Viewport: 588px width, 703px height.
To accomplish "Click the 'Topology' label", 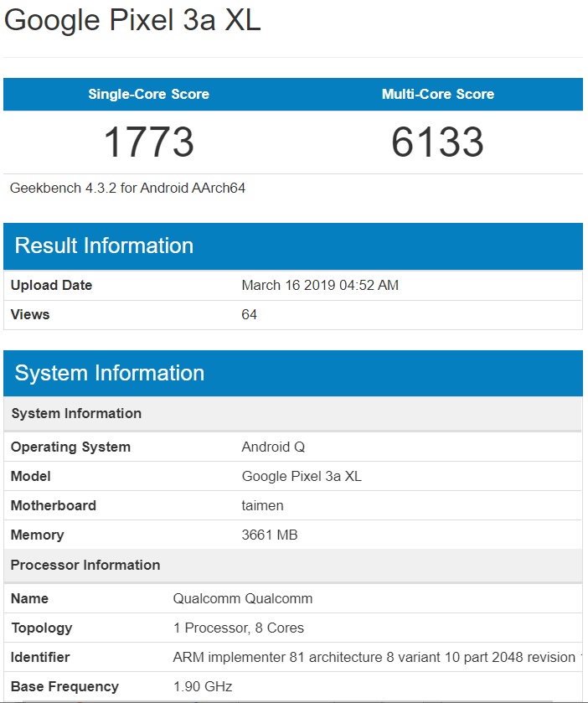I will coord(42,628).
